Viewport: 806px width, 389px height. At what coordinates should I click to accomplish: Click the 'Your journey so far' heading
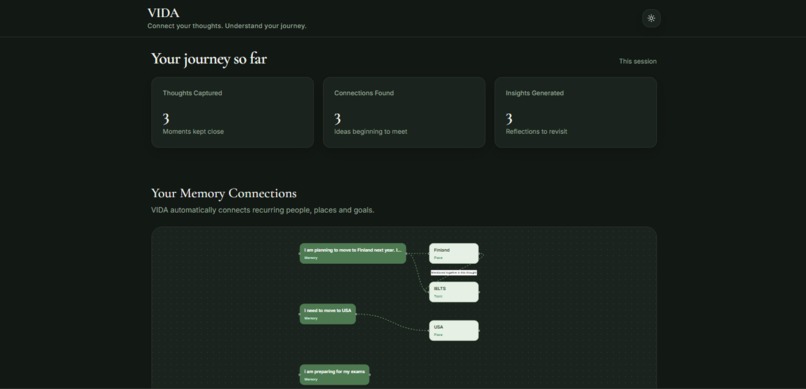(x=209, y=59)
